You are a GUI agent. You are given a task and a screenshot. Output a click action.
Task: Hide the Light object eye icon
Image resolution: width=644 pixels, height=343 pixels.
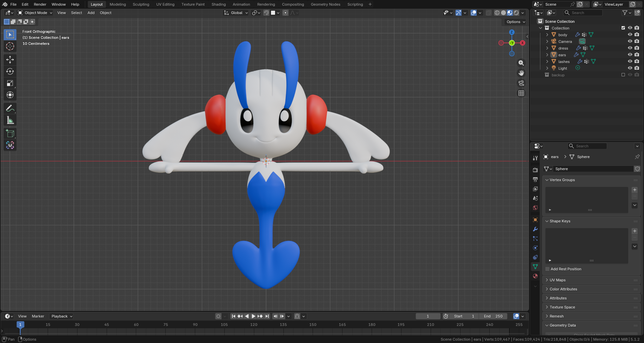click(630, 68)
